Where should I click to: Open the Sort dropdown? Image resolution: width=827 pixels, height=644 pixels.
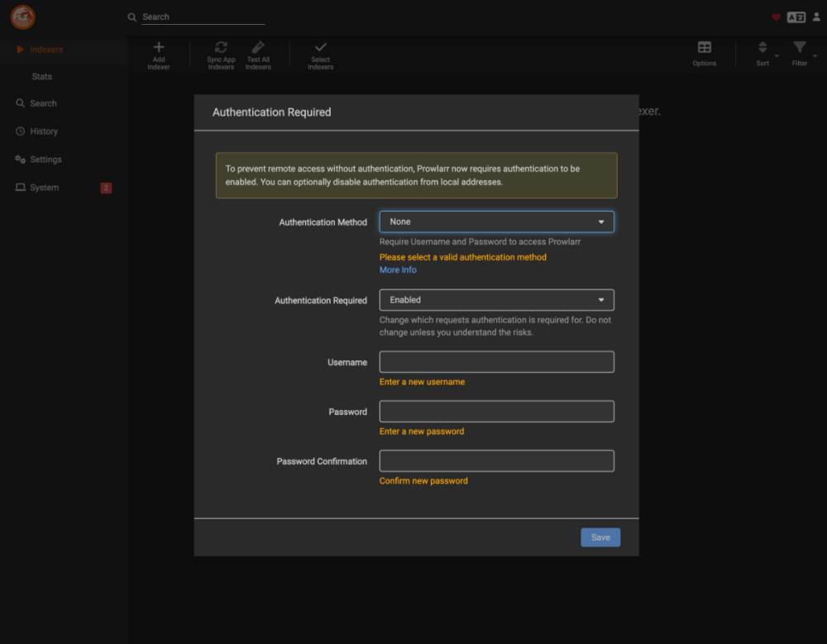pyautogui.click(x=762, y=55)
